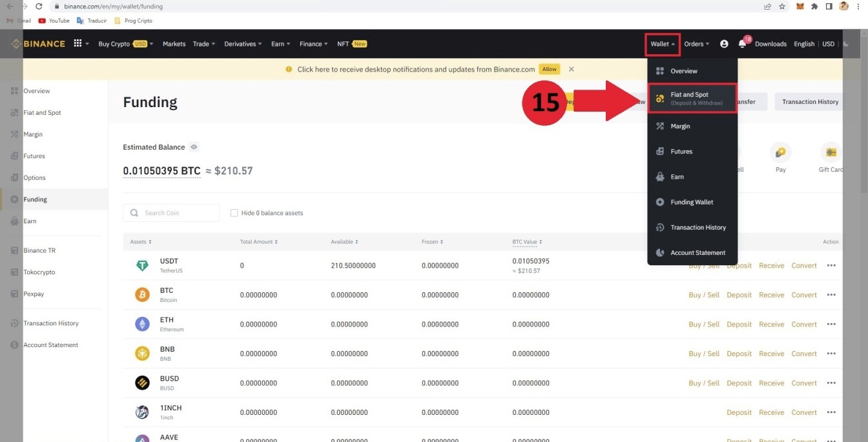
Task: Expand the Wallet dropdown
Action: coord(663,44)
